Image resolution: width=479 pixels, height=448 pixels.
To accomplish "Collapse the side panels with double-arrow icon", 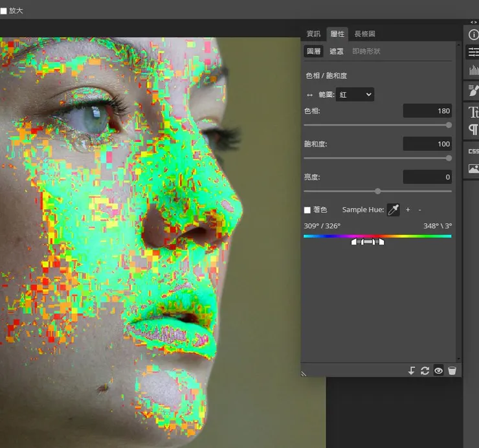I will click(474, 22).
